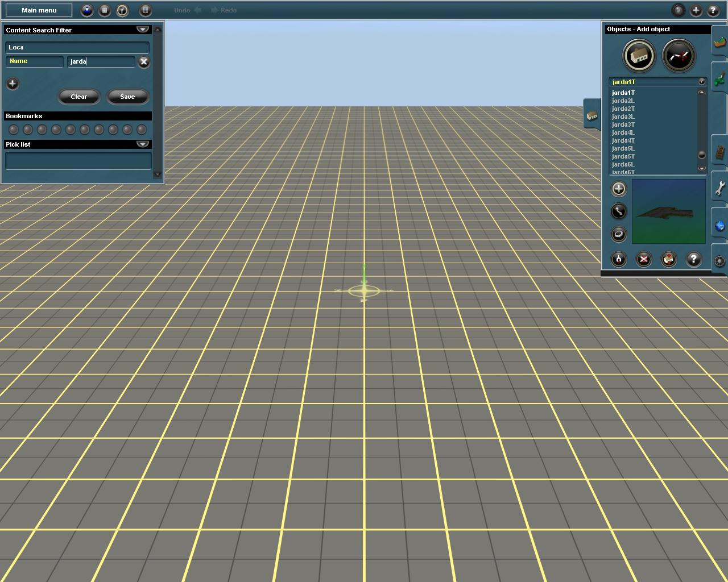Click the Redo arrow
Viewport: 728px width, 582px height.
click(214, 10)
